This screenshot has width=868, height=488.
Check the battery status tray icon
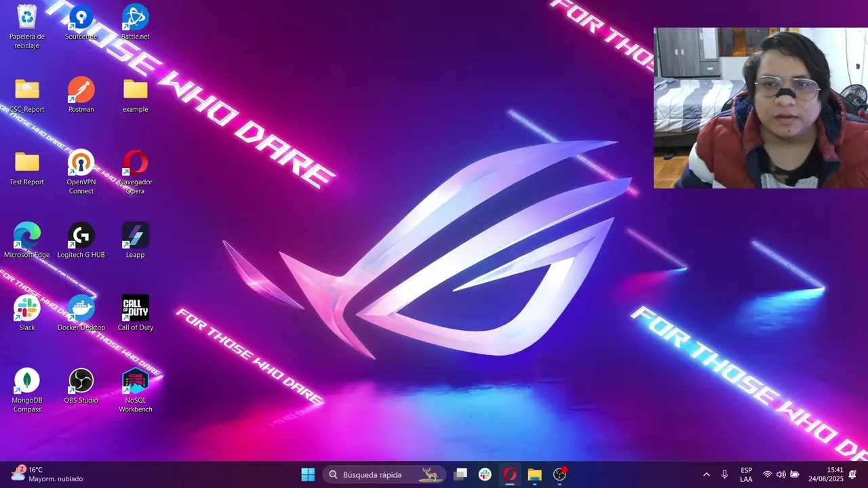(795, 474)
